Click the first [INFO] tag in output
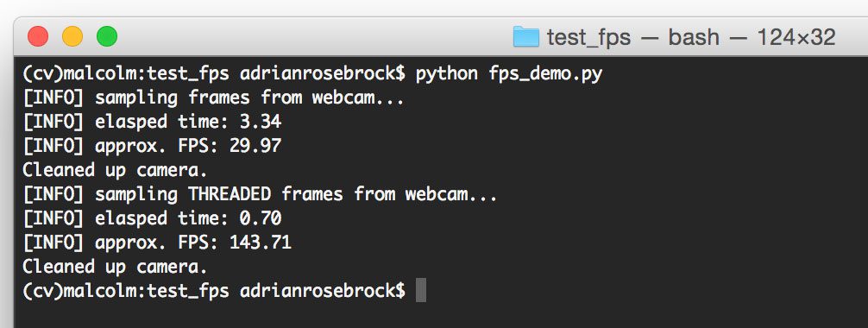The image size is (868, 328). (53, 98)
